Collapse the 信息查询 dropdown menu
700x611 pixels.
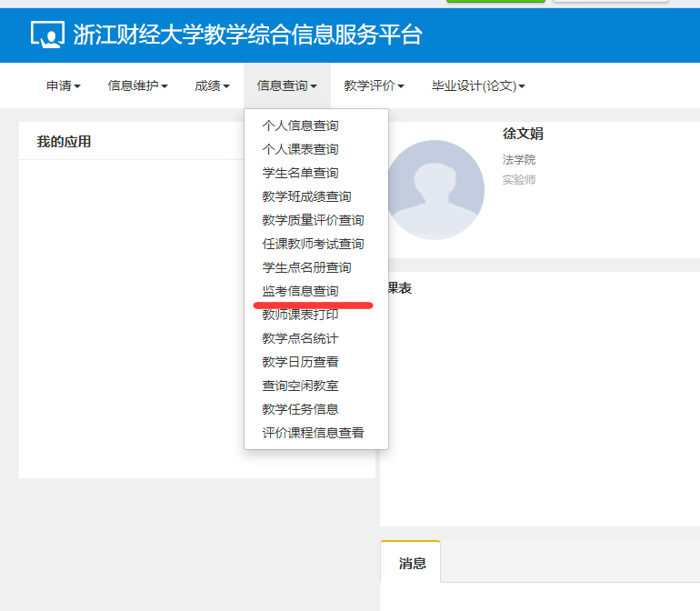pyautogui.click(x=286, y=86)
